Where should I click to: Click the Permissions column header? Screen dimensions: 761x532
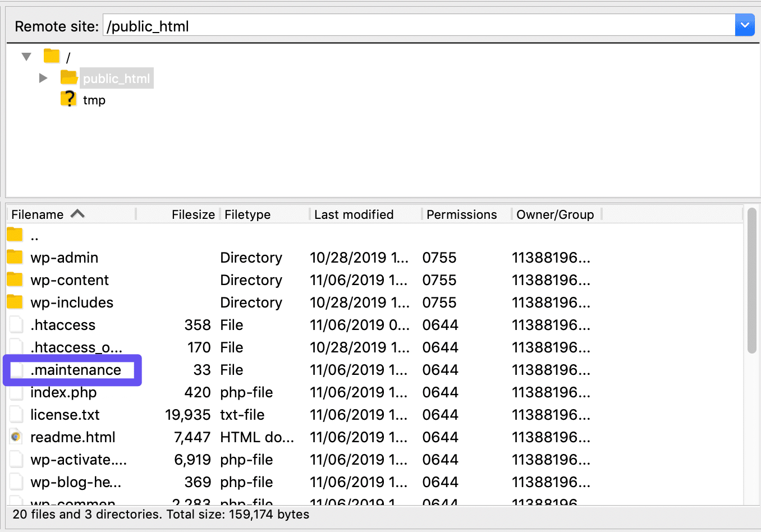pos(461,214)
